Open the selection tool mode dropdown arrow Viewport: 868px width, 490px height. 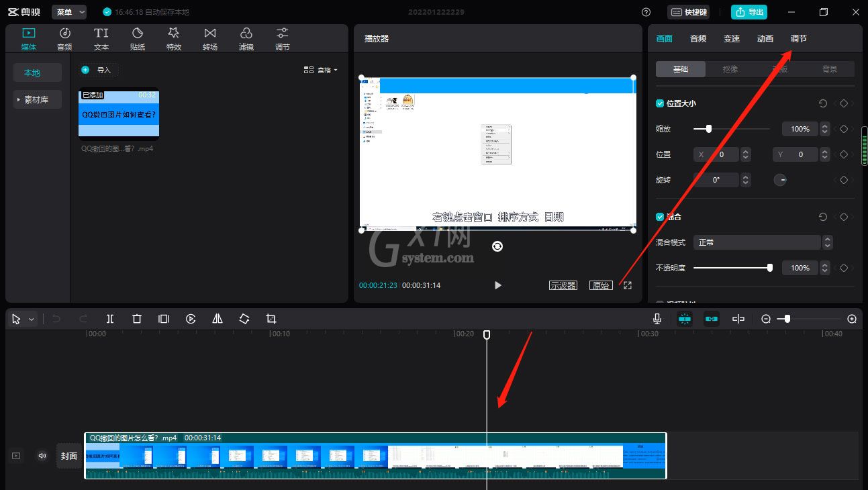(x=31, y=320)
